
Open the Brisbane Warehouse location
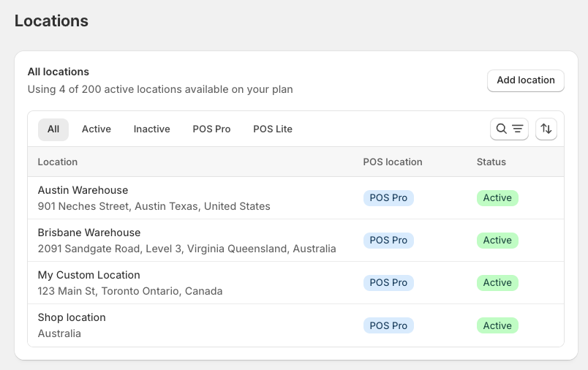(295, 241)
